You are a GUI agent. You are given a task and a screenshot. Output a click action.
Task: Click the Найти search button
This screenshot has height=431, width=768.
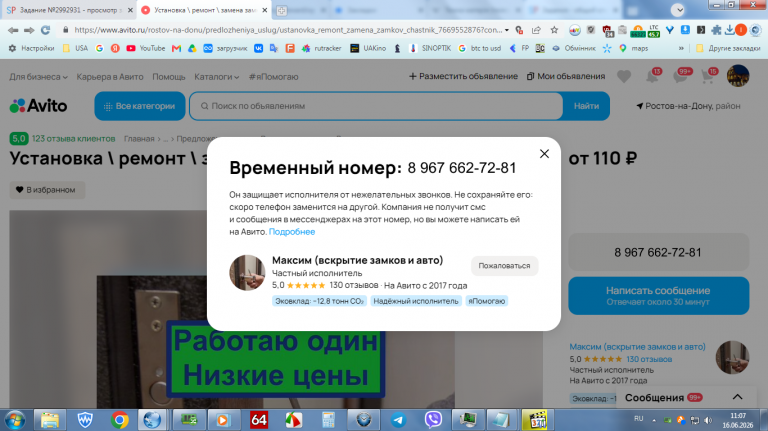click(x=586, y=106)
